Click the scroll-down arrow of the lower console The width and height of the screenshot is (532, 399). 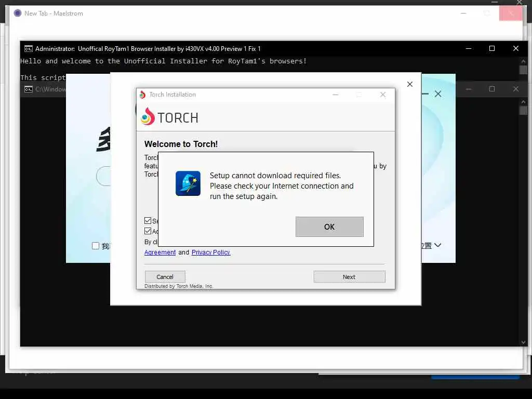523,342
